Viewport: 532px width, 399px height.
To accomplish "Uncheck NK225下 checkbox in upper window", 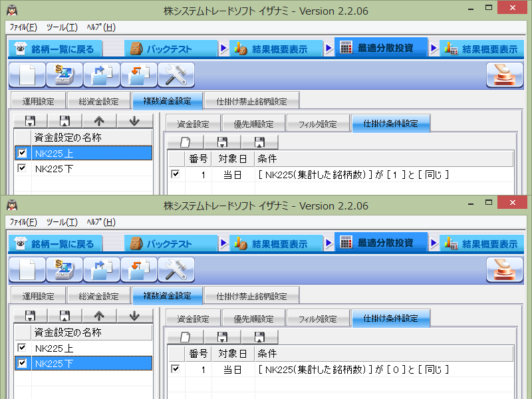I will (x=22, y=168).
